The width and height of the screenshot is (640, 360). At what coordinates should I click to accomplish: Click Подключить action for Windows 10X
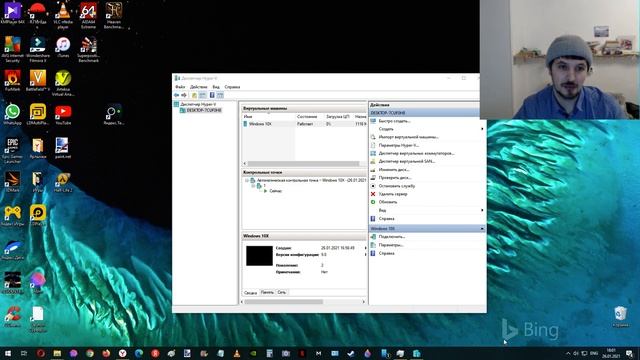click(391, 237)
